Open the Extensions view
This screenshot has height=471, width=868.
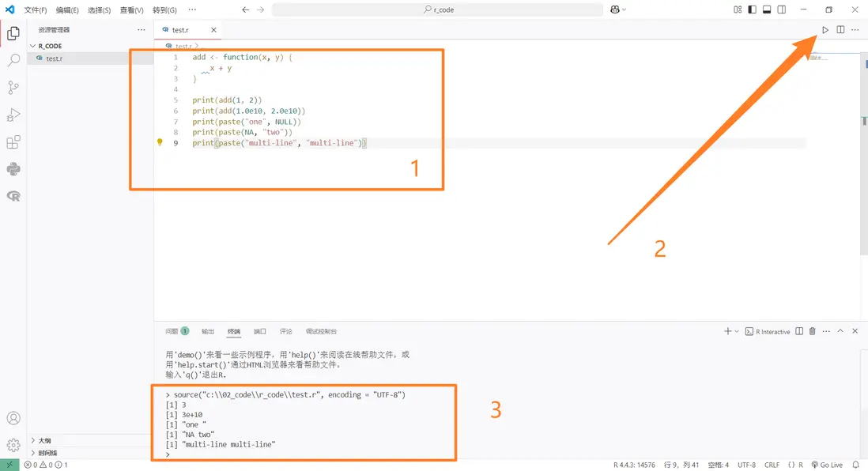click(13, 141)
